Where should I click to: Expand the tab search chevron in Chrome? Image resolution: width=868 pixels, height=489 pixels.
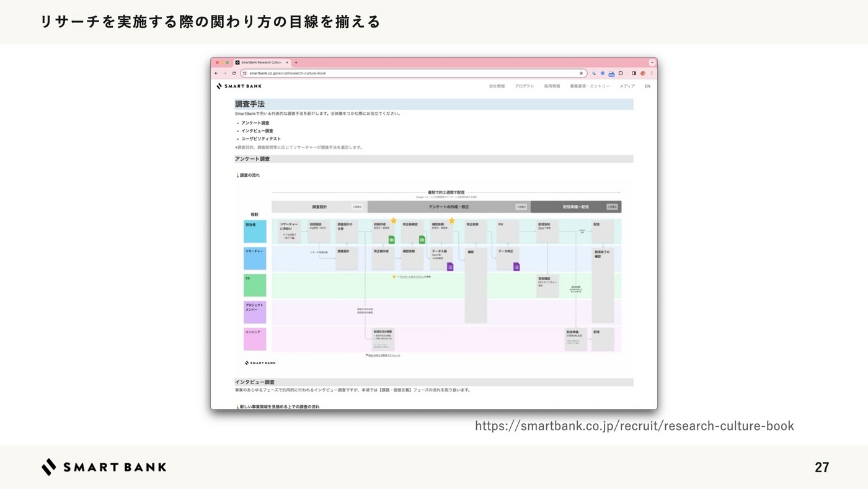652,63
